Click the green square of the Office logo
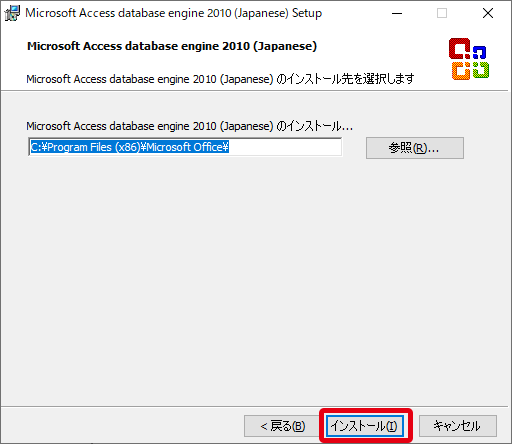The height and width of the screenshot is (444, 512). click(481, 70)
